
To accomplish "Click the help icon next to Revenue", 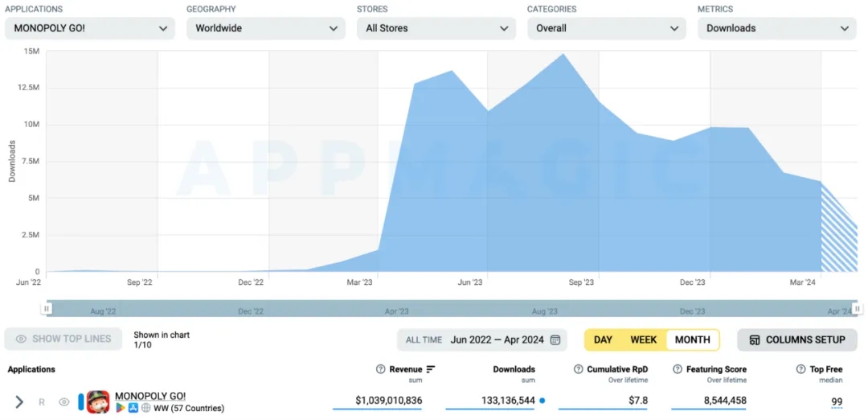I will (380, 369).
